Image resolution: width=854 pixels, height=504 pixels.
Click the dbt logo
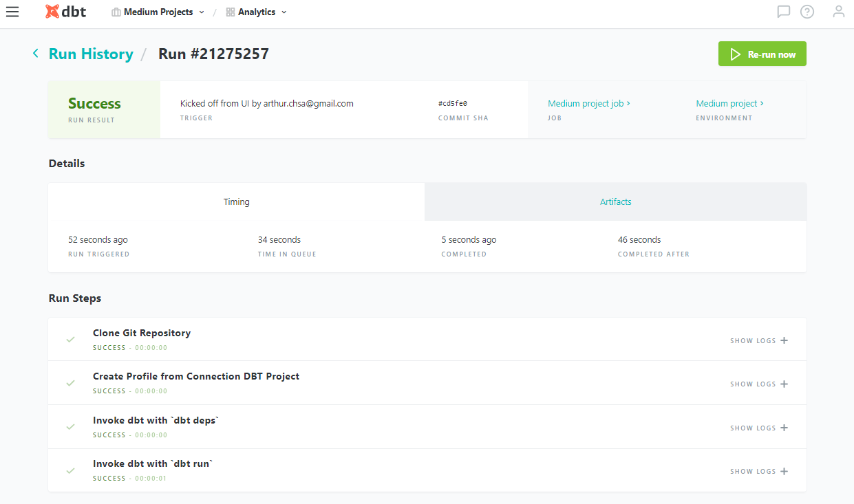point(66,12)
